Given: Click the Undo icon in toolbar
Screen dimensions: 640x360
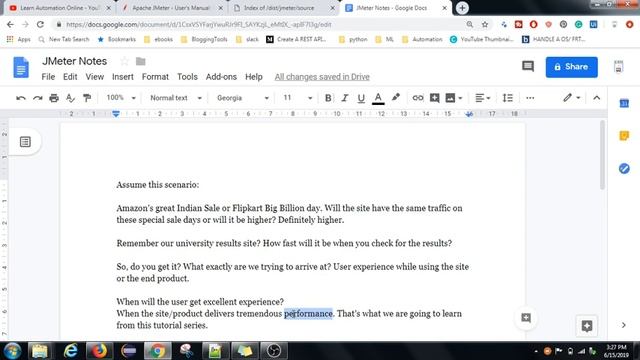Looking at the screenshot, I should tap(21, 98).
